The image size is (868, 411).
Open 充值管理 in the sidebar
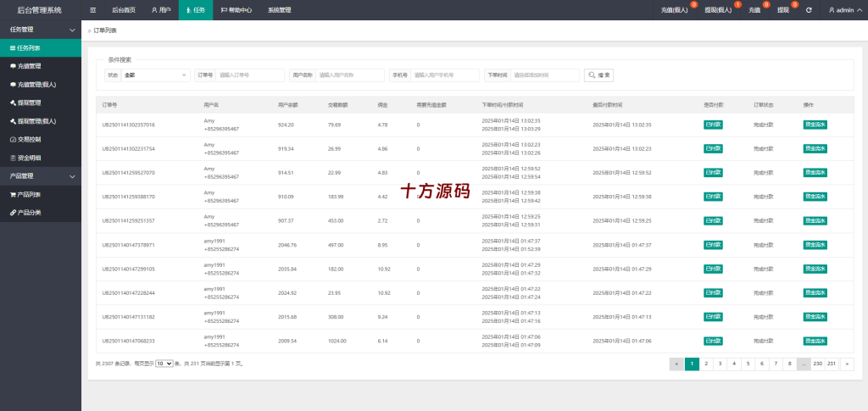(x=41, y=66)
